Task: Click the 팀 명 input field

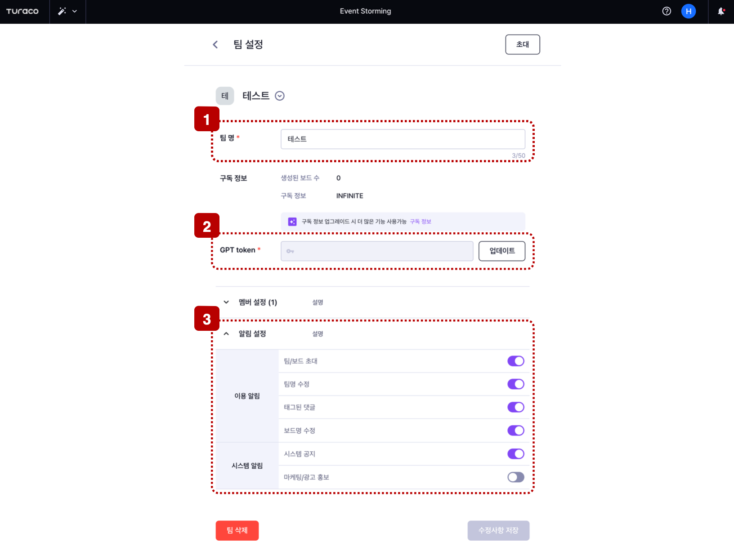Action: coord(403,139)
